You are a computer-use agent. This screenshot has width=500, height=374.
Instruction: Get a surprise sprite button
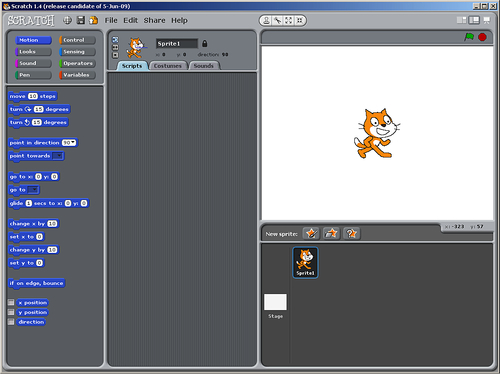pos(351,233)
